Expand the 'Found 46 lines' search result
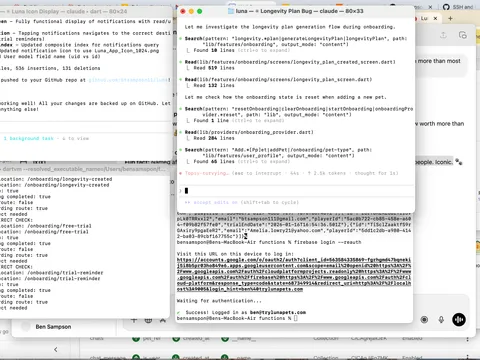The width and height of the screenshot is (480, 360). (x=241, y=162)
